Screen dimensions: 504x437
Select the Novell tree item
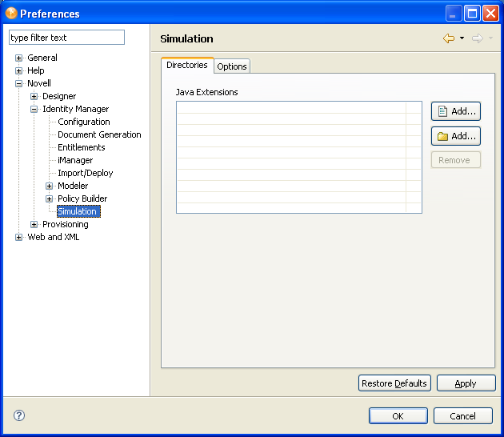coord(39,83)
